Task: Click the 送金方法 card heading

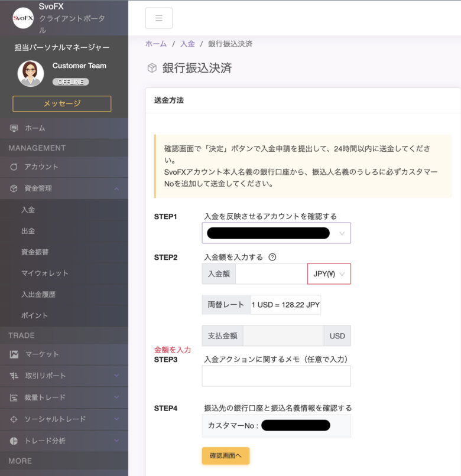Action: tap(169, 100)
